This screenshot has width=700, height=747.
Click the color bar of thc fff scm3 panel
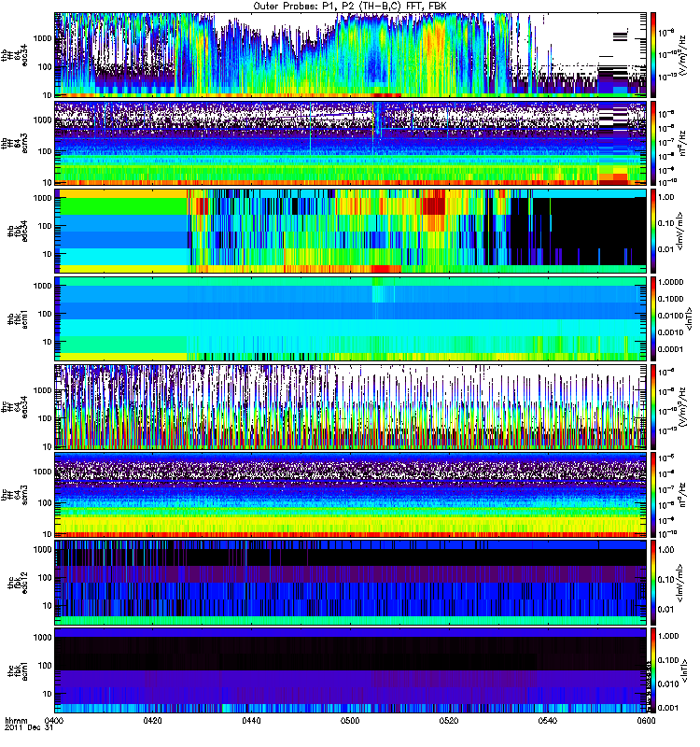click(653, 495)
